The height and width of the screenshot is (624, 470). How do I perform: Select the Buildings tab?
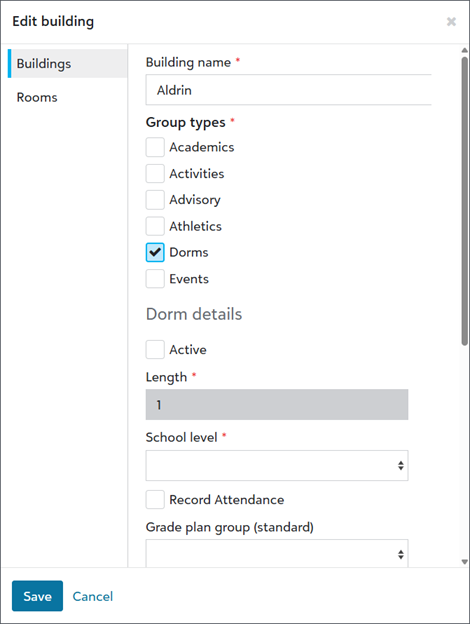point(44,64)
